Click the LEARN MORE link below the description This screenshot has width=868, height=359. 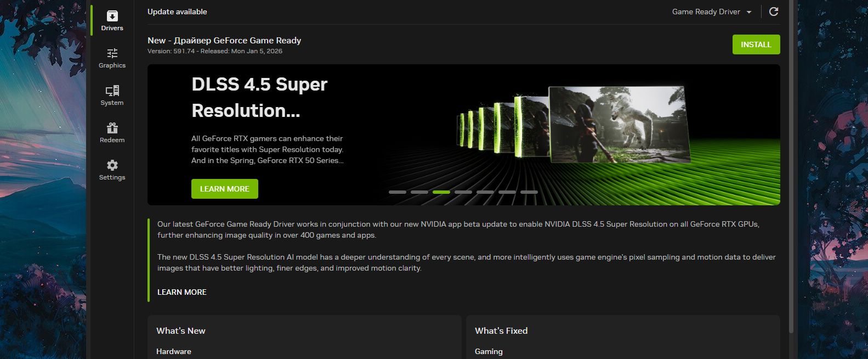(182, 292)
